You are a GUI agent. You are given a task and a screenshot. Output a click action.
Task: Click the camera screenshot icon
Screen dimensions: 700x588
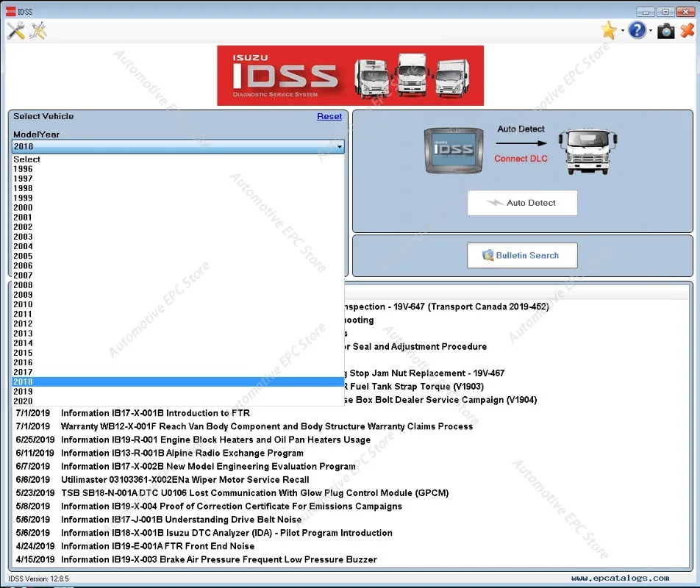[665, 31]
